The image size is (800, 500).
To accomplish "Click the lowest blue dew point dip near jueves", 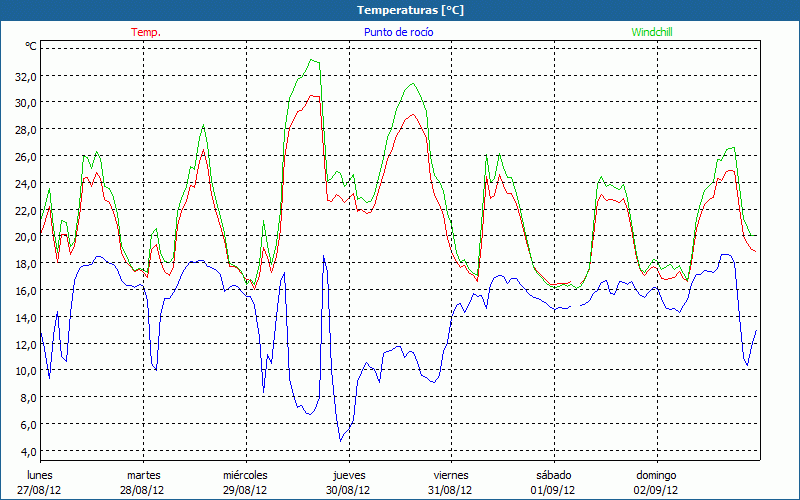I will 341,440.
